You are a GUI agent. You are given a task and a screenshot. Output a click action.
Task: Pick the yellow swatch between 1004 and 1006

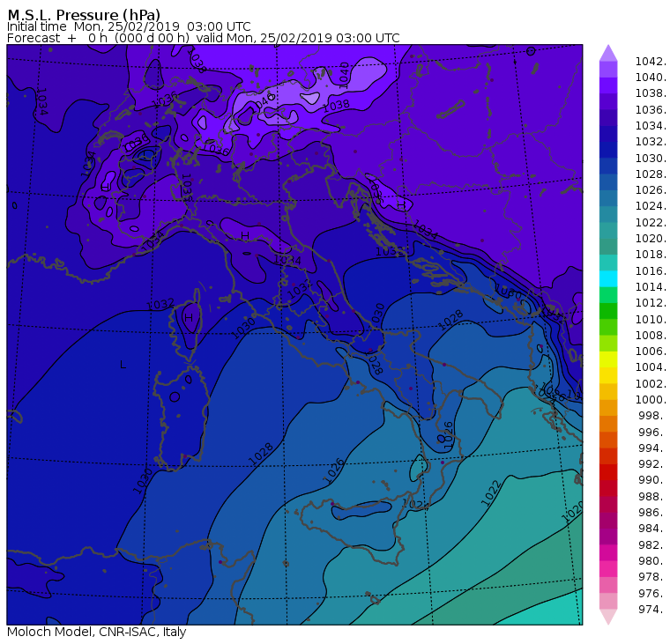click(608, 359)
